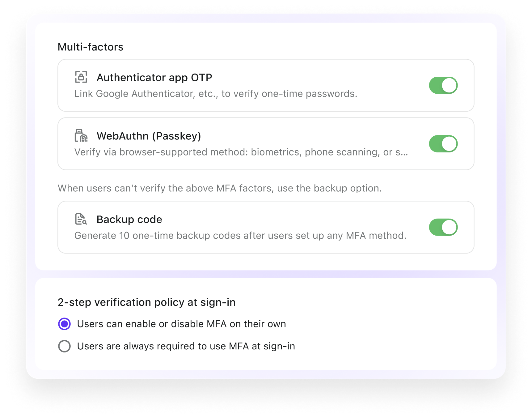Viewport: 532px width, 418px height.
Task: Click the 'Generate 10 one-time backup codes' description
Action: [240, 236]
